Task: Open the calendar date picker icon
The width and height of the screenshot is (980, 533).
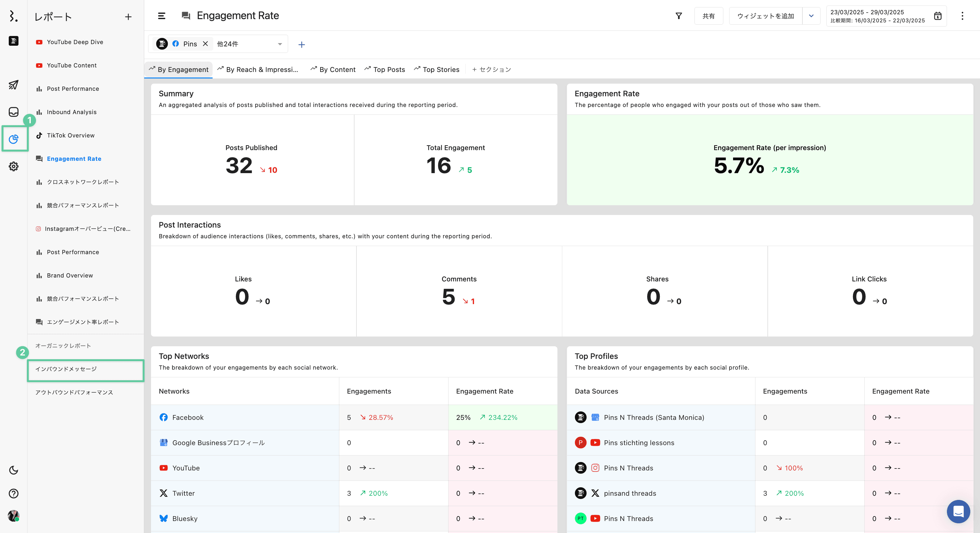Action: [938, 16]
